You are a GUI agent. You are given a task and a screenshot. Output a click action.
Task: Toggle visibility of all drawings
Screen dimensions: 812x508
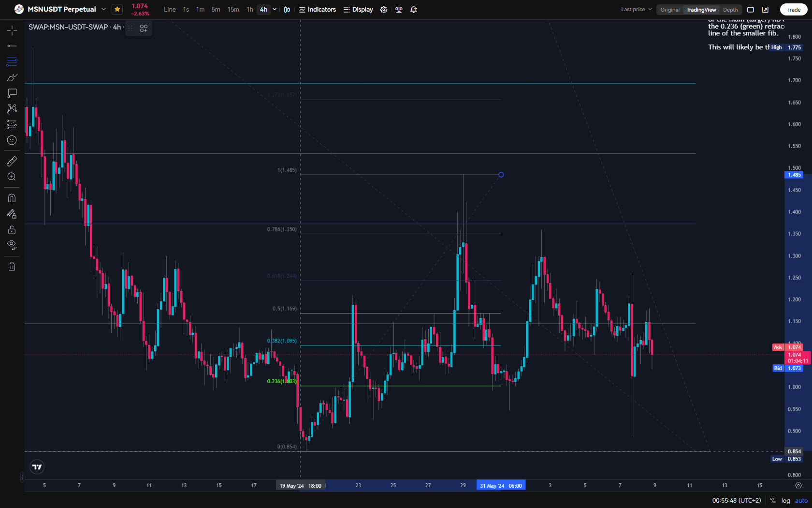point(12,245)
